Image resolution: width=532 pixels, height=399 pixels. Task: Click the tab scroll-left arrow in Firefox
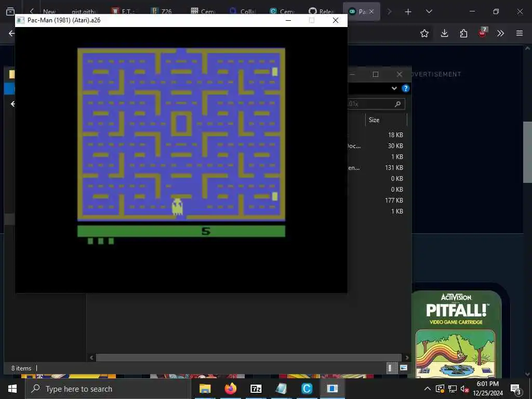(x=32, y=11)
